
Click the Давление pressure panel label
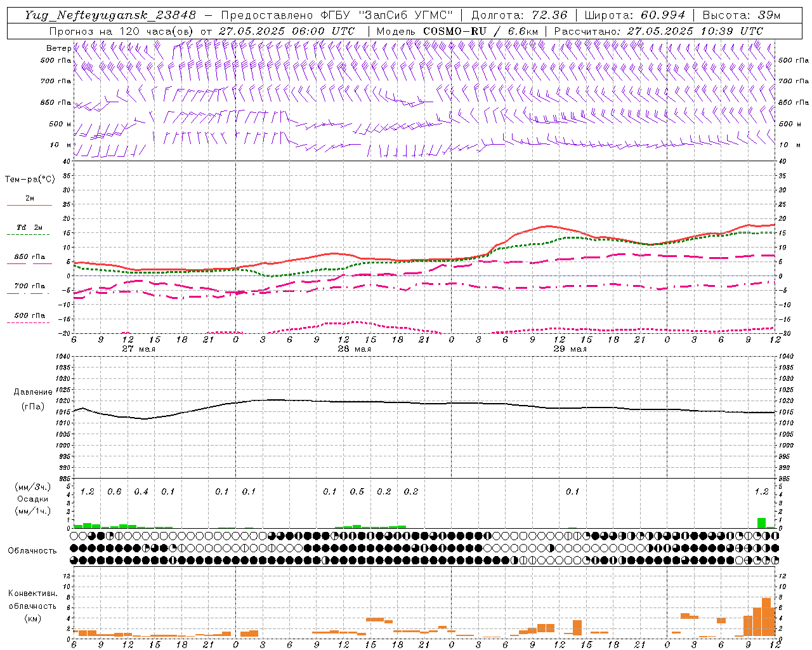coord(34,392)
